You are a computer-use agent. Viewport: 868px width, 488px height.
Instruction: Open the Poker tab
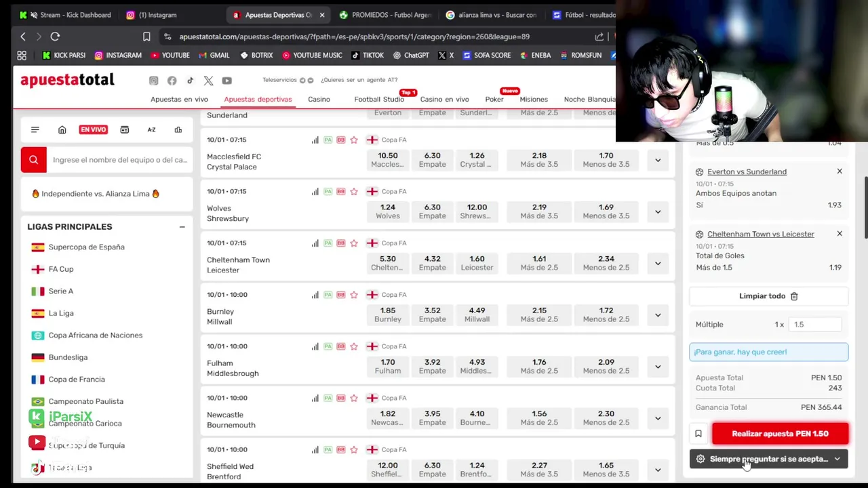[x=494, y=99]
